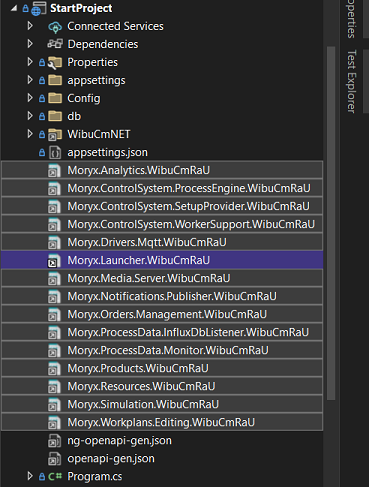
Task: Click the Connected Services cloud icon
Action: click(55, 27)
